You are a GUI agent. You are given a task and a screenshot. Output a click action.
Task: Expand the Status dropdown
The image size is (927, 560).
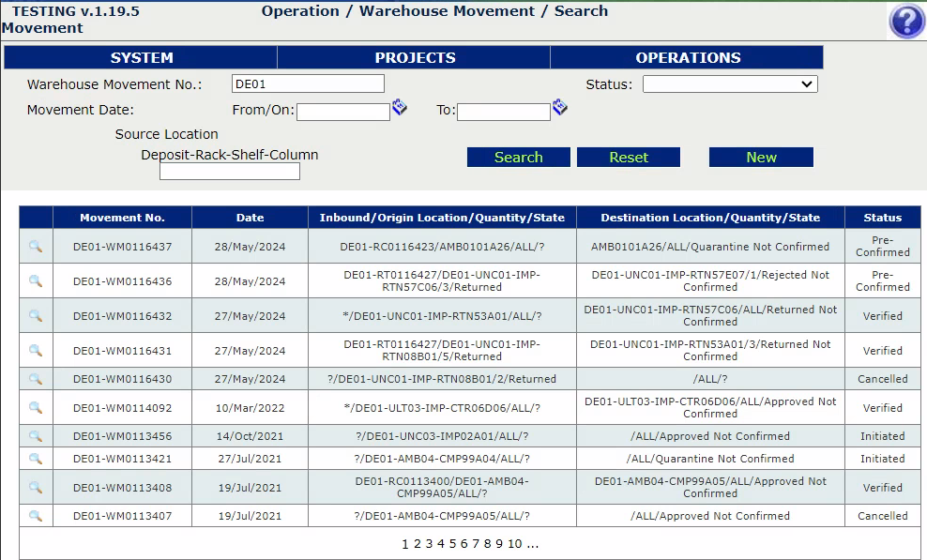coord(730,84)
